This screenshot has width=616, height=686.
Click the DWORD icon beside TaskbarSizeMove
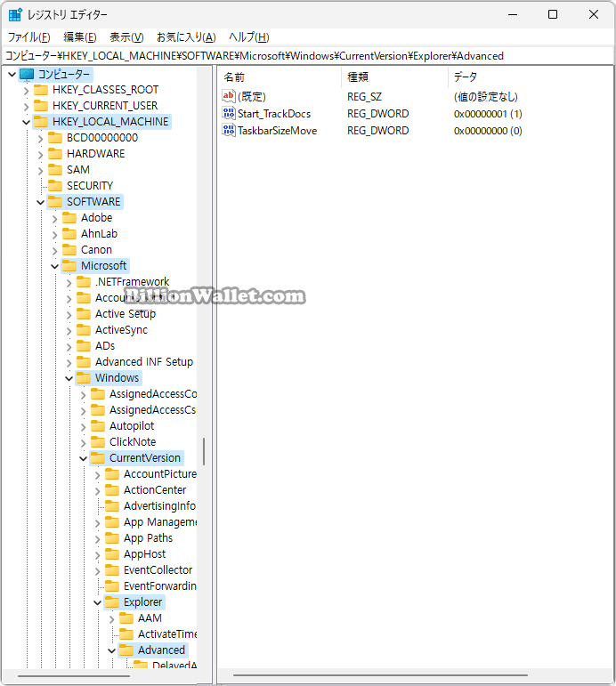(229, 131)
